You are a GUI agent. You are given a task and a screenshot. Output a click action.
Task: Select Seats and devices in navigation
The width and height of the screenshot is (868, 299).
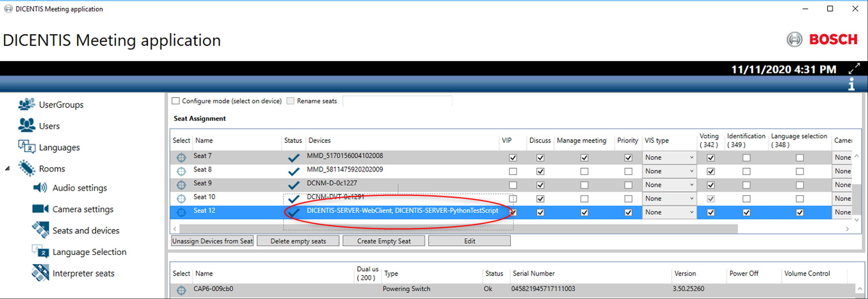click(x=86, y=230)
